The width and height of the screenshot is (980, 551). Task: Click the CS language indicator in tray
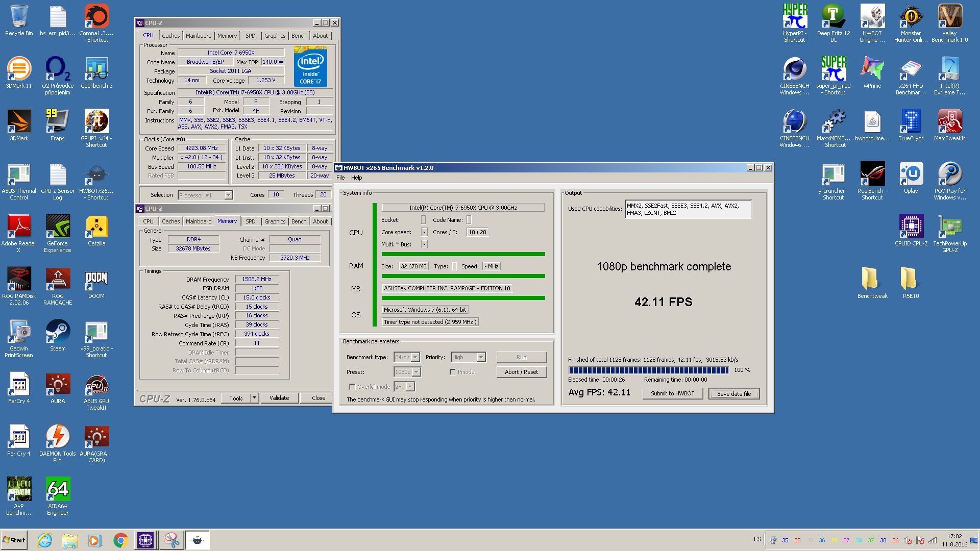coord(757,539)
